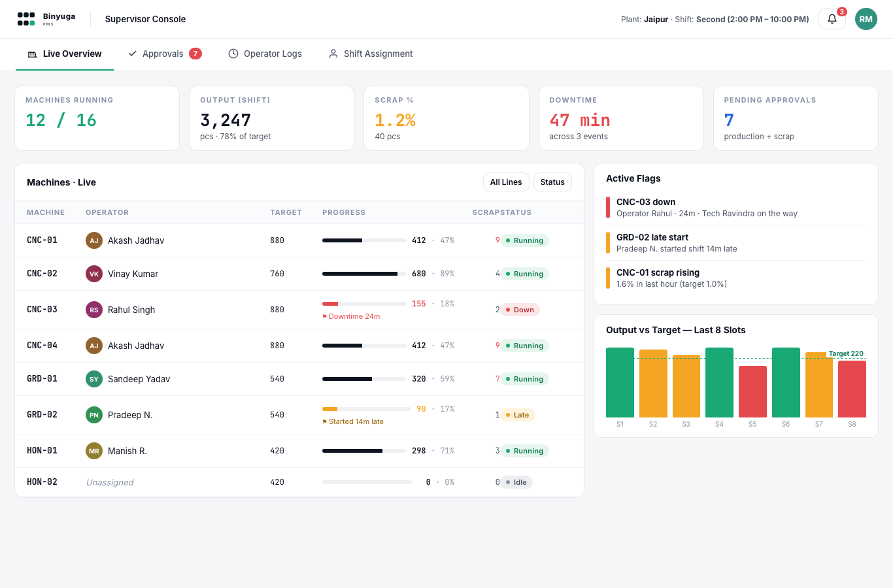Click the CNC-02 progress bar
The height and width of the screenshot is (588, 893).
coord(364,274)
